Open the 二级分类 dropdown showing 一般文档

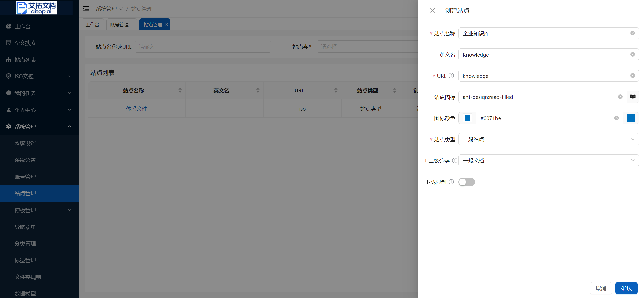point(548,161)
